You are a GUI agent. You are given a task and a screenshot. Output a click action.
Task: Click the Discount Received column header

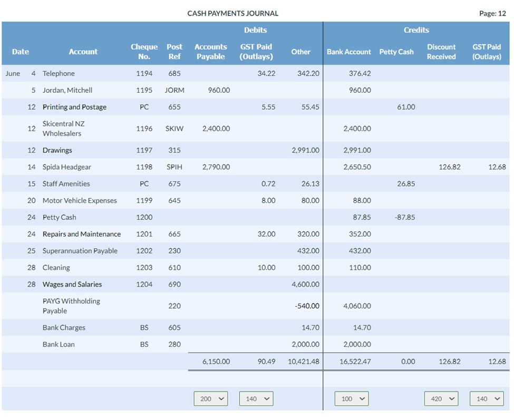click(441, 52)
